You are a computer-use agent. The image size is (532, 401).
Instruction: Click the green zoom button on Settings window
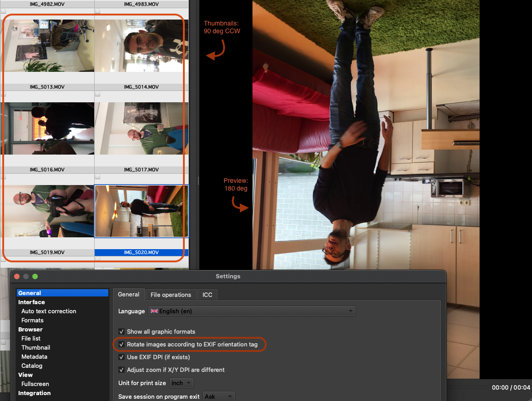[x=35, y=276]
